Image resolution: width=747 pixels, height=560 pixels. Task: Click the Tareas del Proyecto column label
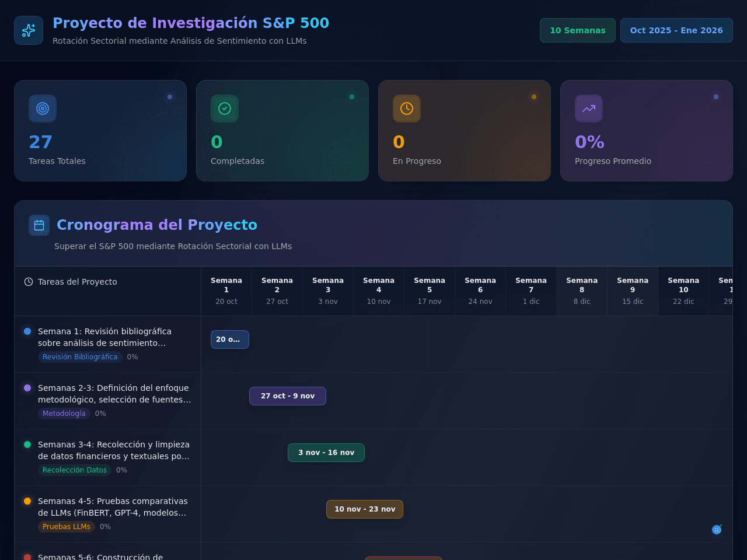click(x=78, y=282)
